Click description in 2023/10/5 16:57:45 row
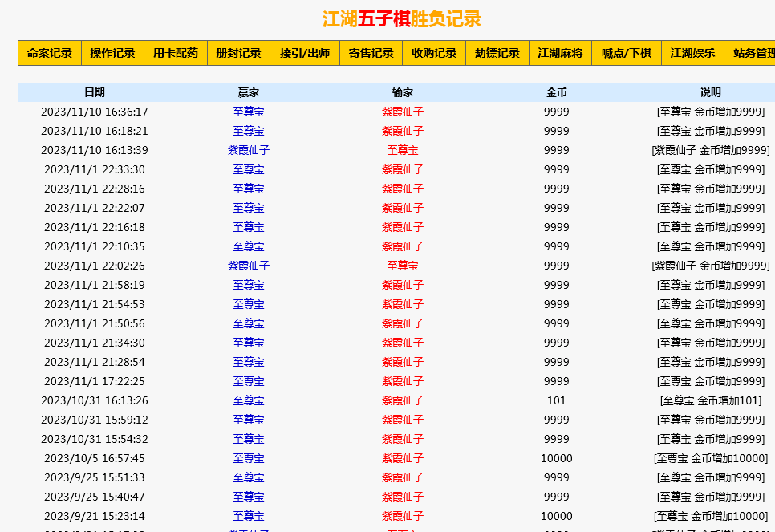 [x=711, y=458]
